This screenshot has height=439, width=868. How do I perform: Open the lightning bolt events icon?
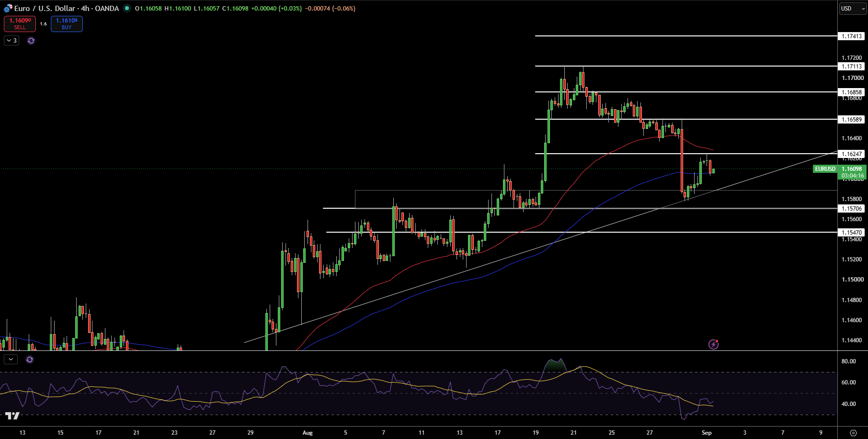[713, 344]
